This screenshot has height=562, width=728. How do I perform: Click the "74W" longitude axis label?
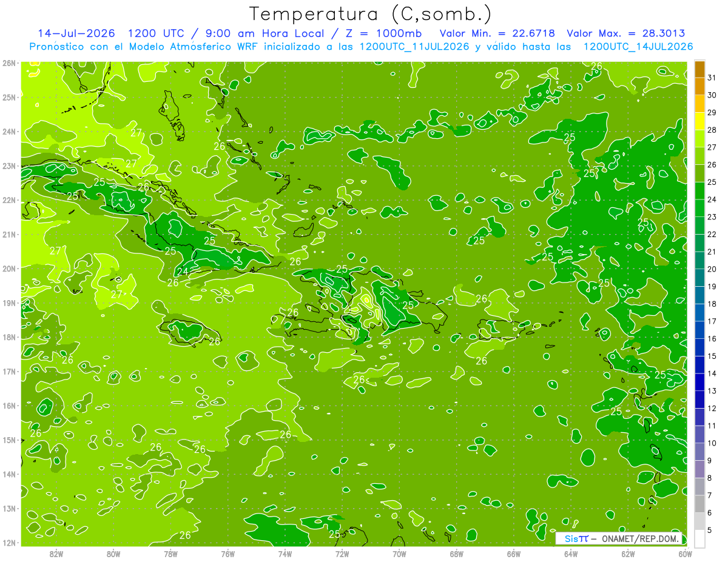285,554
